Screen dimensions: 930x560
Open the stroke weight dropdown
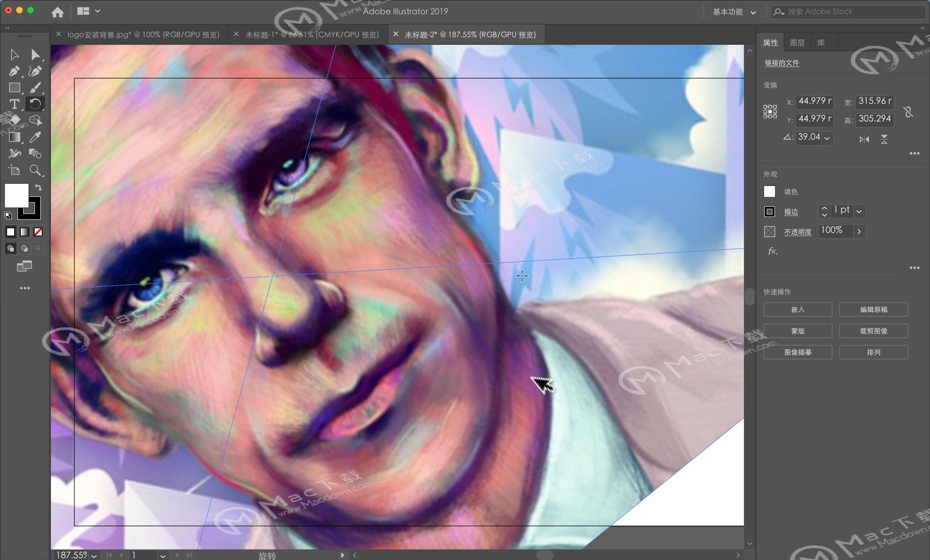(859, 211)
